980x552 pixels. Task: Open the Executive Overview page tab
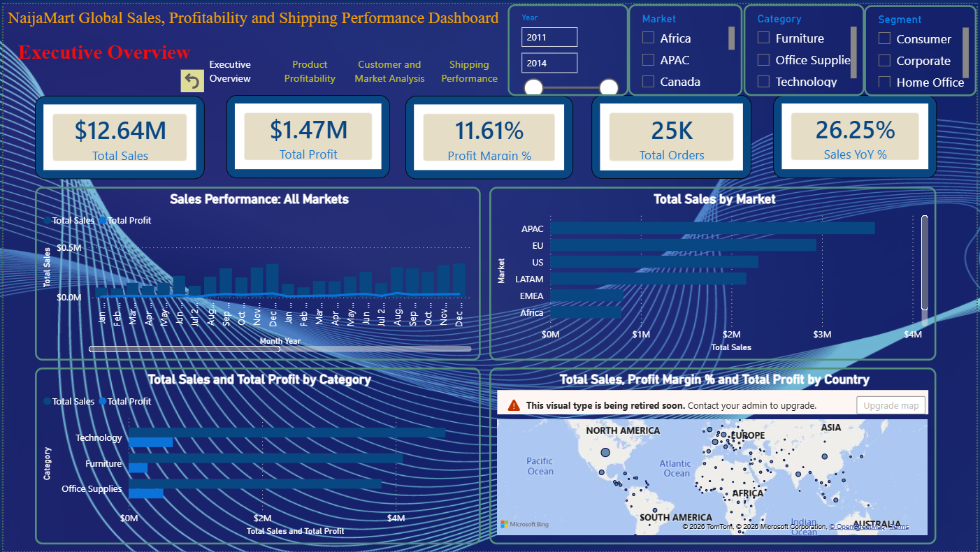point(230,71)
